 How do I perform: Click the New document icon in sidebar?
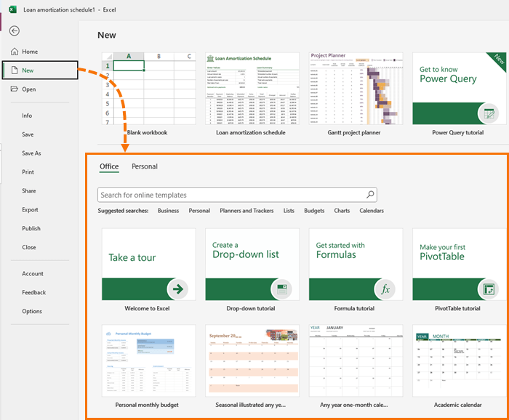pyautogui.click(x=15, y=70)
